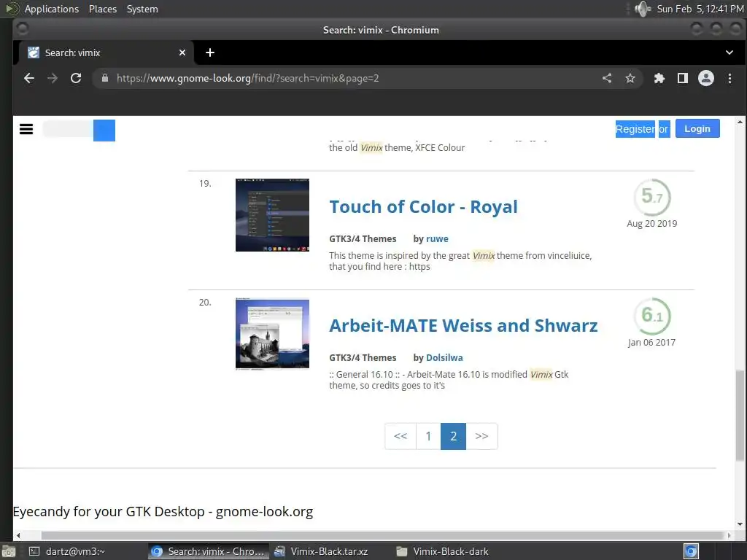Switch to Vimix-Black-dark folder window
Viewport: 747px width, 560px height.
tap(451, 551)
